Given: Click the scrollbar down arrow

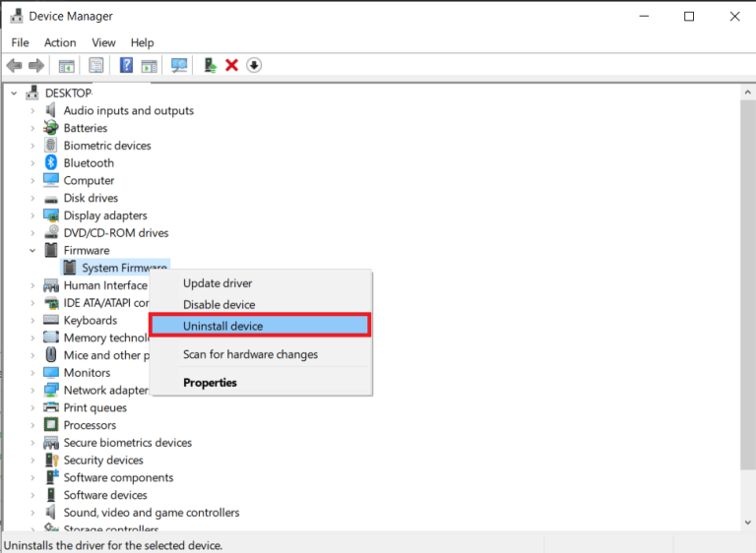Looking at the screenshot, I should [748, 522].
